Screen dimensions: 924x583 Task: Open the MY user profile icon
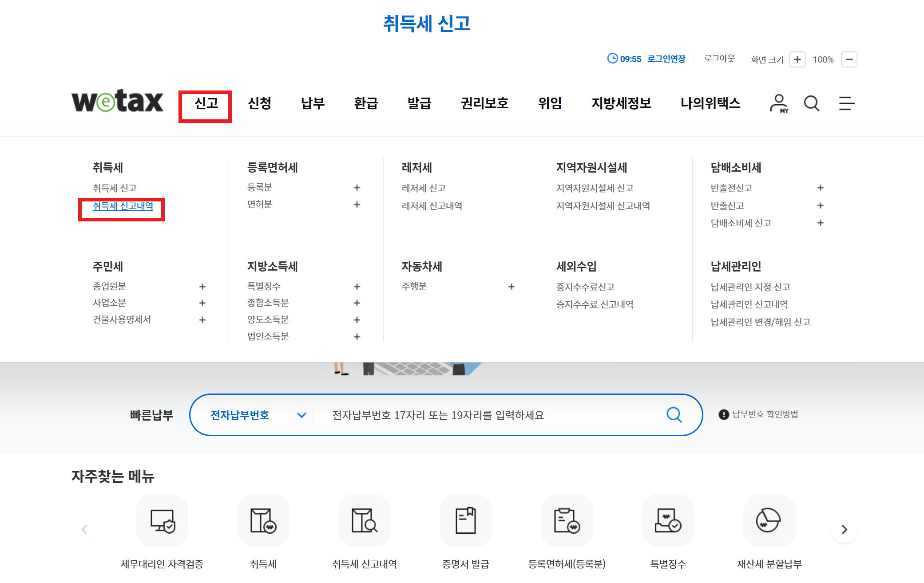coord(778,103)
